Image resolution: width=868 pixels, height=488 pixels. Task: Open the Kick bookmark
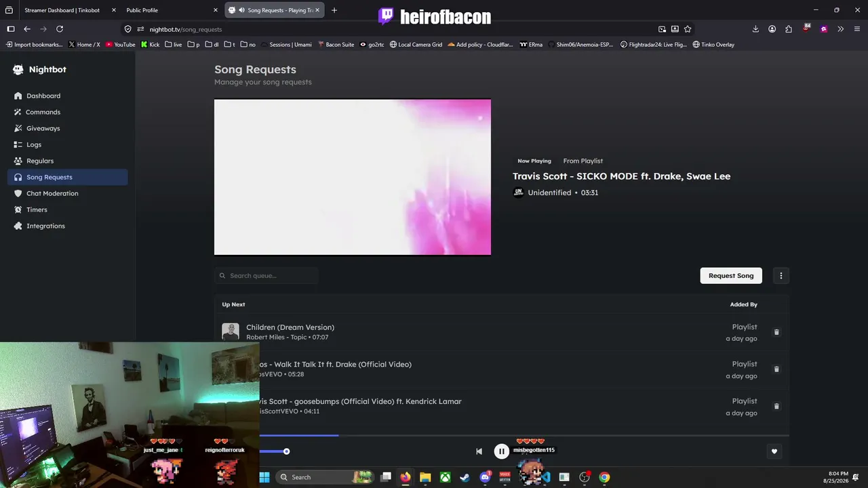point(150,45)
